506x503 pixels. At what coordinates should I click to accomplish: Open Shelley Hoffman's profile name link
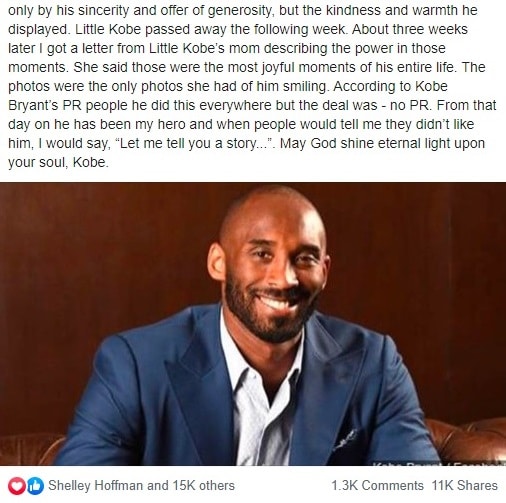(96, 485)
